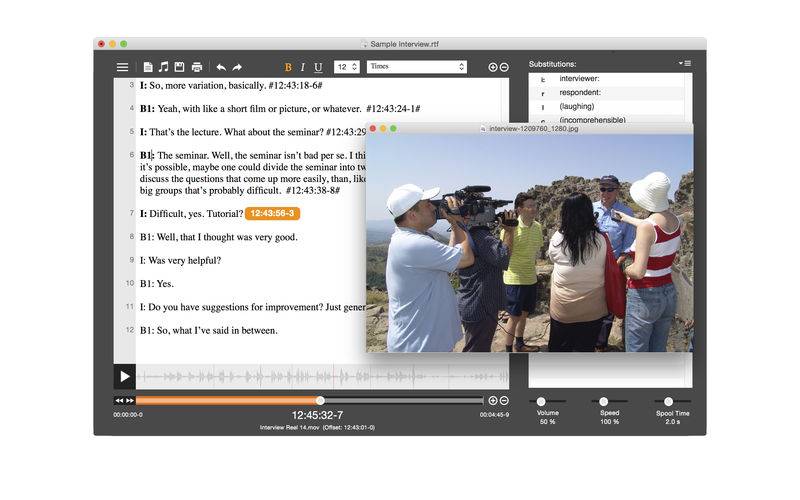
Task: Click line 9 text 'Was very helpful?'
Action: pyautogui.click(x=185, y=261)
